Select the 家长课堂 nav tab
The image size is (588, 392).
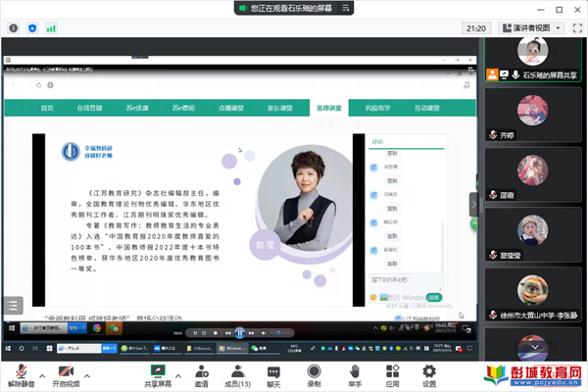[279, 108]
